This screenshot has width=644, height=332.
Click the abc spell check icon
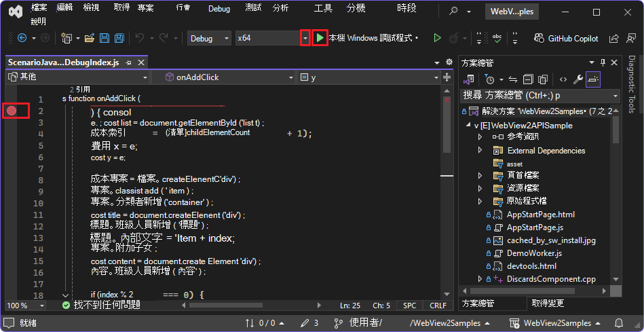497,38
